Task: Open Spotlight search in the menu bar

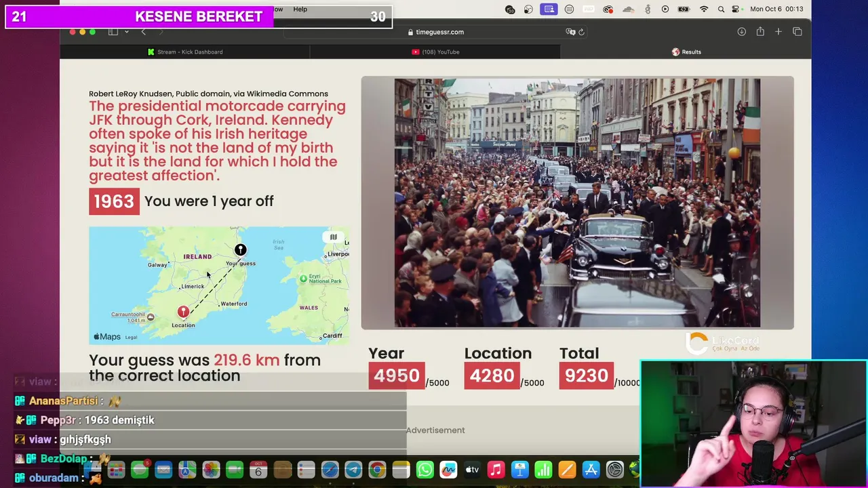Action: point(721,9)
